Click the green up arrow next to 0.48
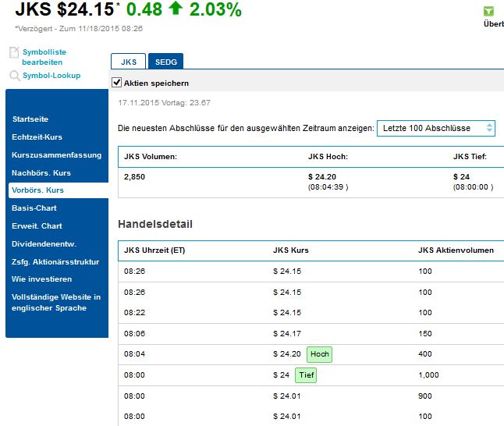This screenshot has height=426, width=504. [x=176, y=8]
